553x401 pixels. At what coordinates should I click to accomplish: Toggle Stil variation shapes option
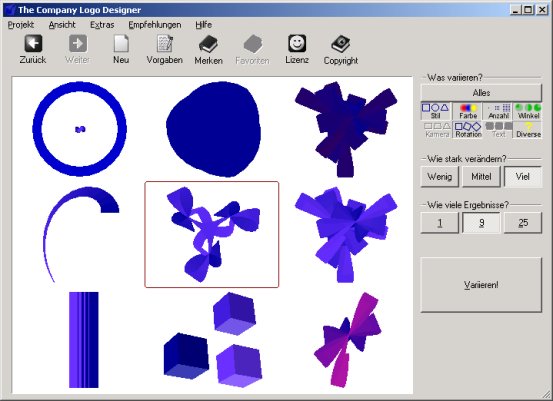[436, 111]
